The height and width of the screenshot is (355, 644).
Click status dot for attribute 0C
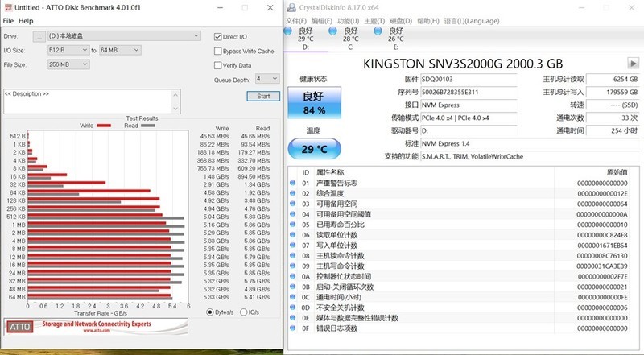coord(292,297)
